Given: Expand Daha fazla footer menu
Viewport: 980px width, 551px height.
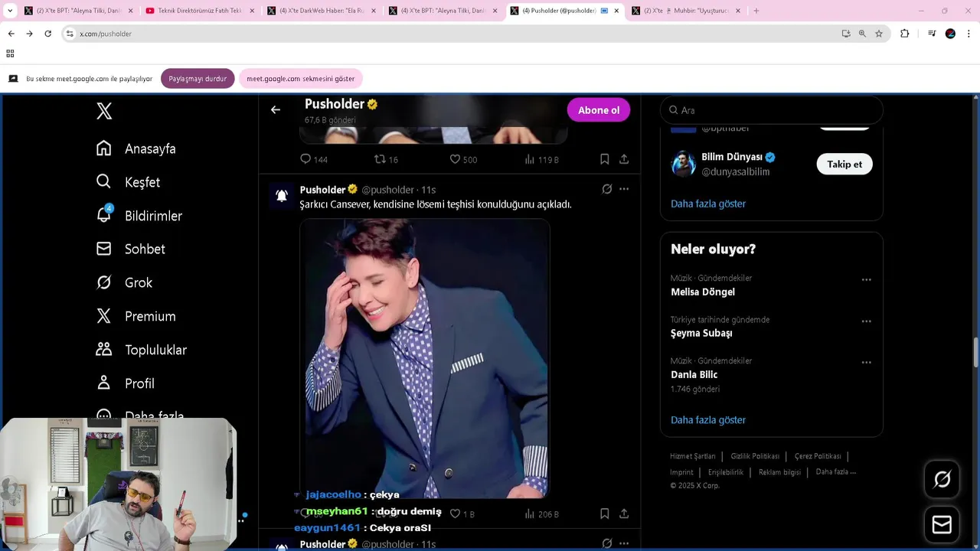Looking at the screenshot, I should (x=836, y=471).
